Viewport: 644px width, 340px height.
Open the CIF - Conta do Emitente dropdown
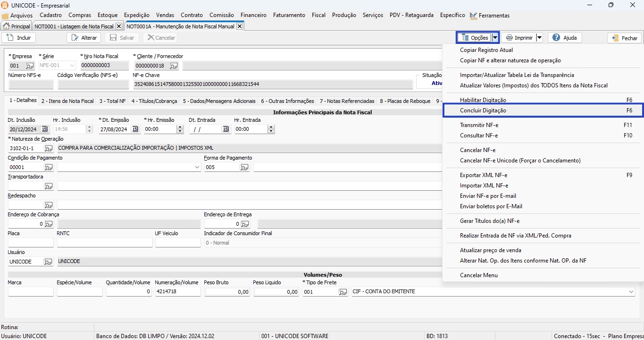pos(631,292)
